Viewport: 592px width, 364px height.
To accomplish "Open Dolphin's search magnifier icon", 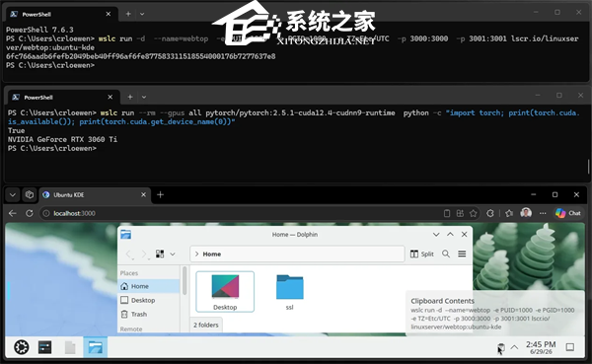I will [x=446, y=254].
